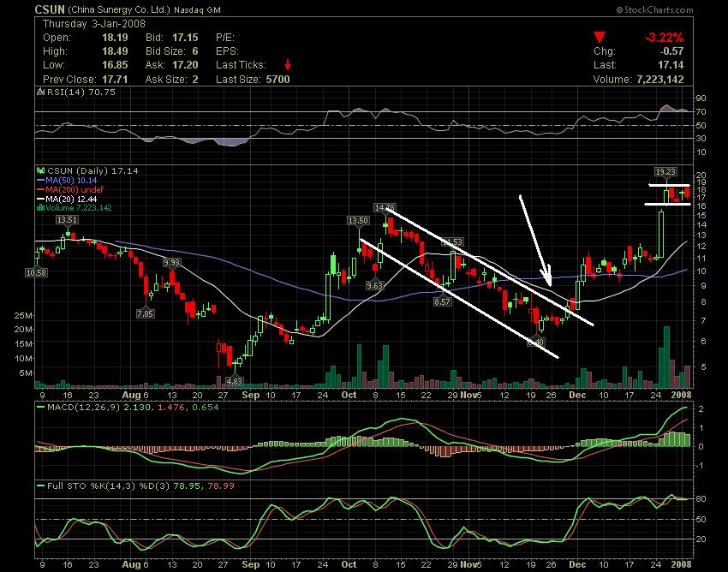Click the Ask Size value 2

(195, 80)
